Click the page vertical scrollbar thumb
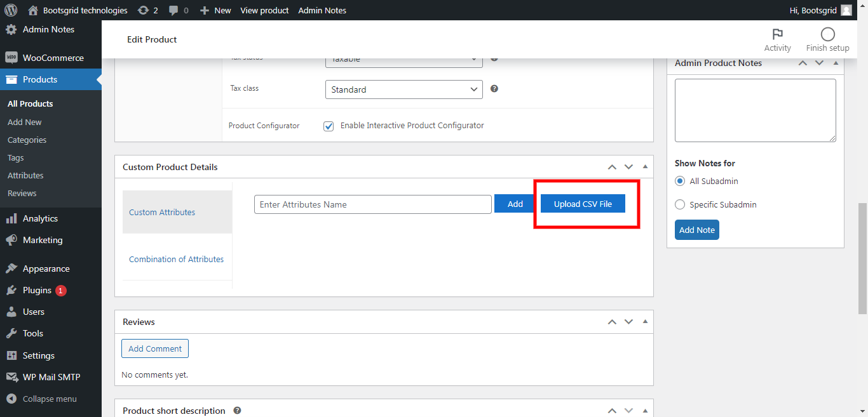This screenshot has width=868, height=417. click(863, 258)
